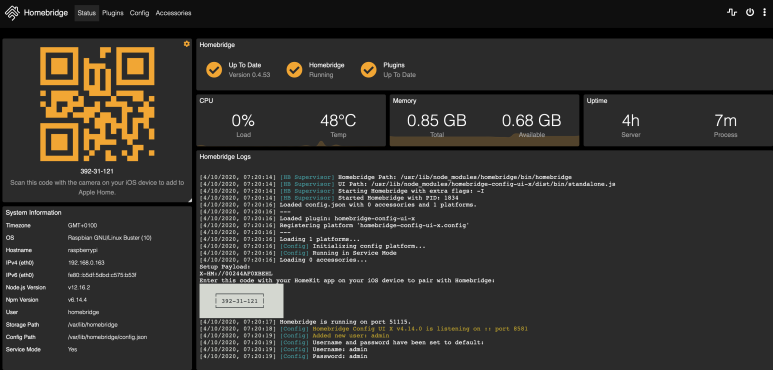Screen dimensions: 773x370
Task: Click the 0.68 GB available memory value
Action: (x=531, y=120)
